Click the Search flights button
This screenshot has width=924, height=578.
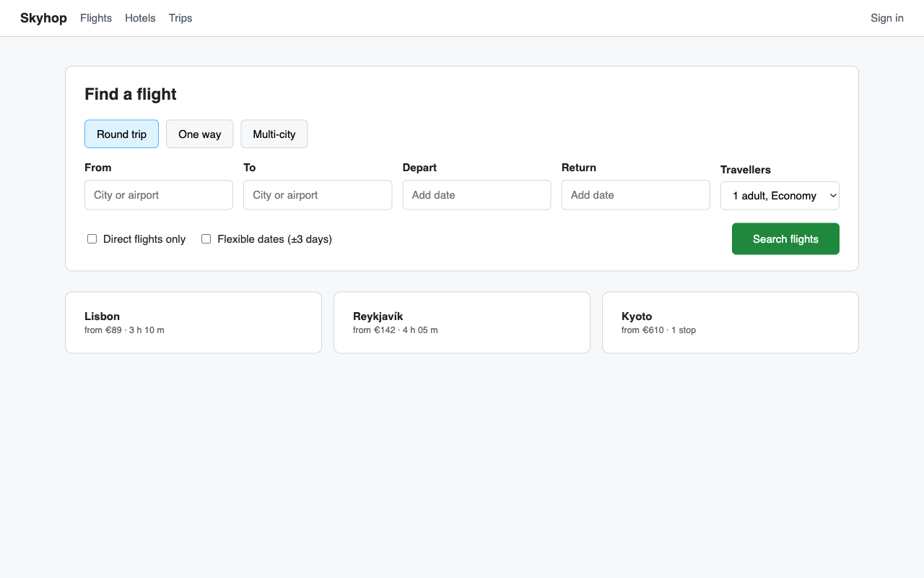(785, 239)
